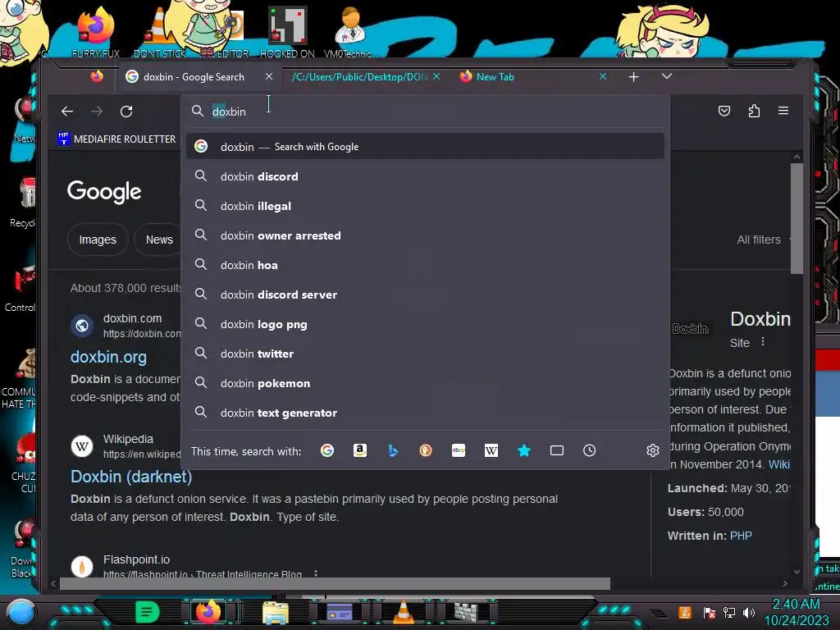Filter results by Images
Screen dimensions: 840x630
click(x=98, y=240)
